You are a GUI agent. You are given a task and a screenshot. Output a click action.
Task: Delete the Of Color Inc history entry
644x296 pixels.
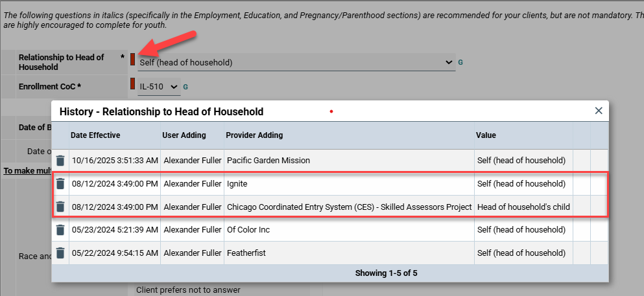pos(60,230)
